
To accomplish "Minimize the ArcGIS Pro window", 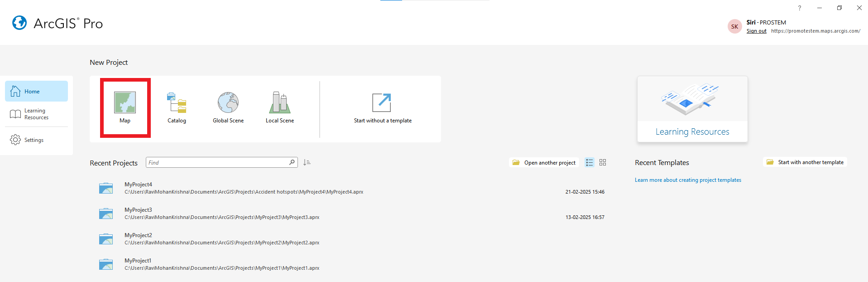I will coord(820,8).
